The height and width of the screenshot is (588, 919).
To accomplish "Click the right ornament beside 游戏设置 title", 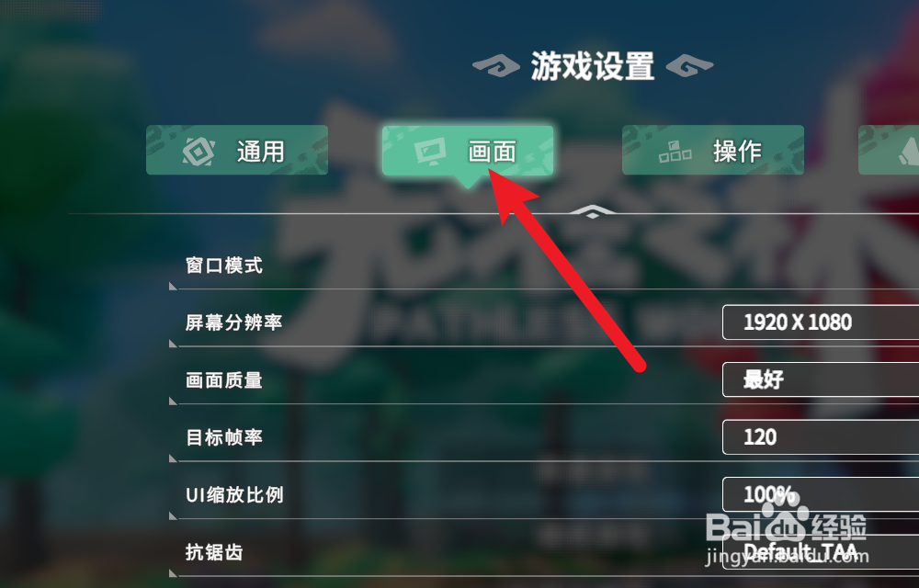I will tap(690, 65).
